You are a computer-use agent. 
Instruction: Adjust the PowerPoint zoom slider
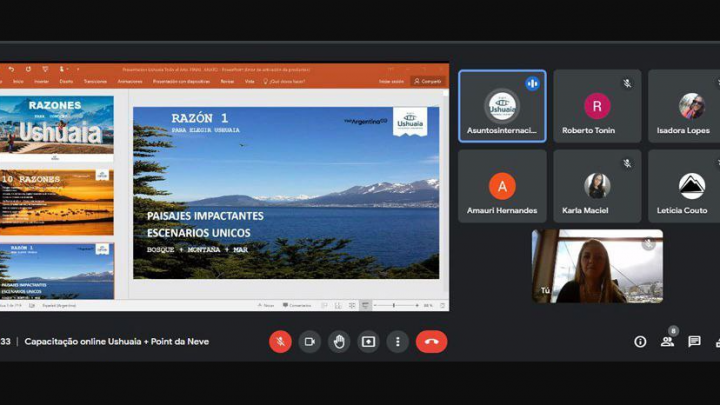tap(393, 305)
